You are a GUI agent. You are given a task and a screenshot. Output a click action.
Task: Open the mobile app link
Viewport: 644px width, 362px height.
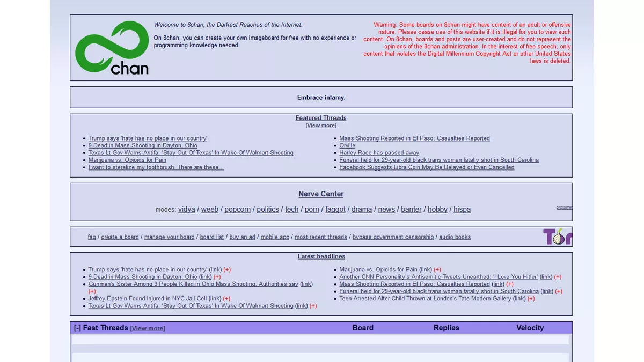[x=275, y=237]
